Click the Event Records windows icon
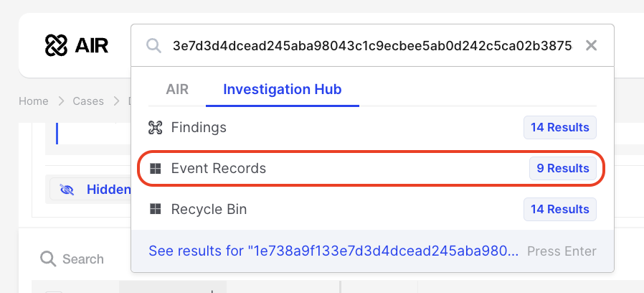Viewport: 644px width, 293px height. coord(155,169)
